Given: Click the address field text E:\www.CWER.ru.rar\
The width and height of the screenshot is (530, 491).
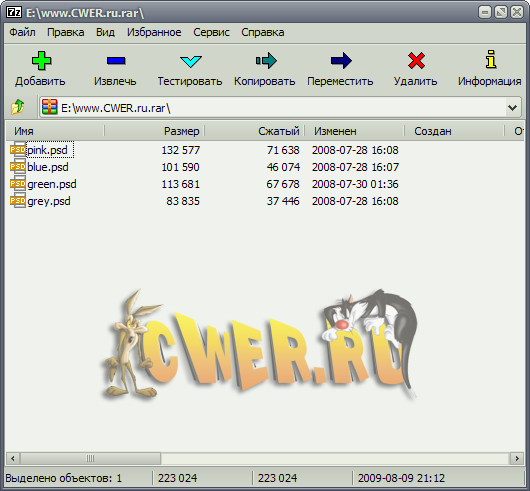Looking at the screenshot, I should 116,108.
